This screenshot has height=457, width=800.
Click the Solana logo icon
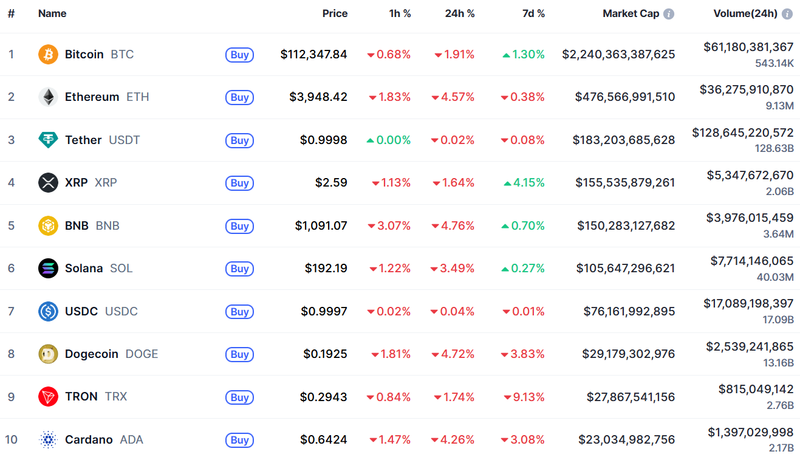[x=47, y=268]
